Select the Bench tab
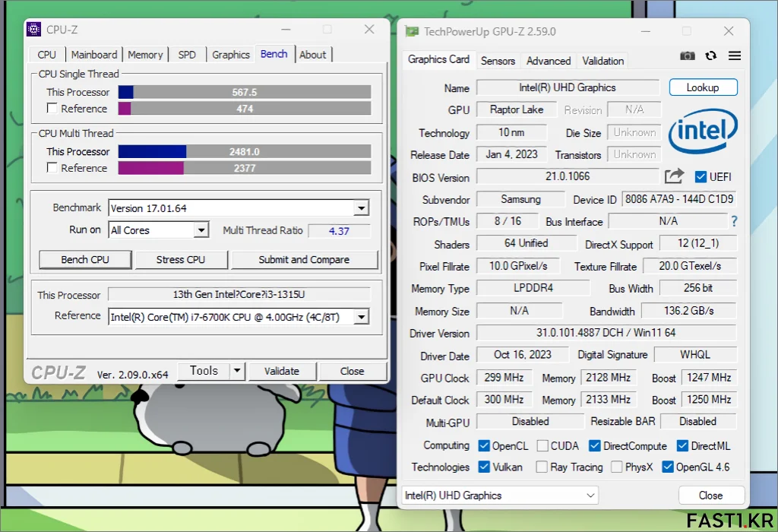 (274, 54)
